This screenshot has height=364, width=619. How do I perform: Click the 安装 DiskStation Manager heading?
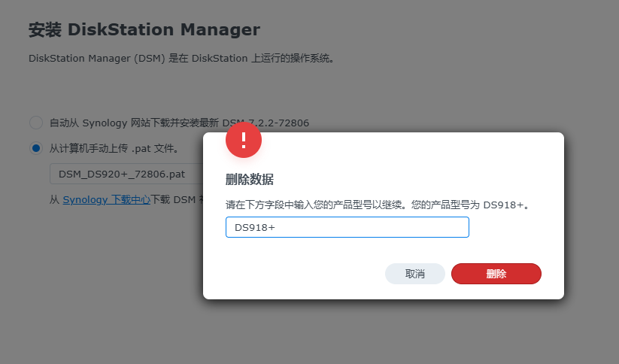(144, 29)
